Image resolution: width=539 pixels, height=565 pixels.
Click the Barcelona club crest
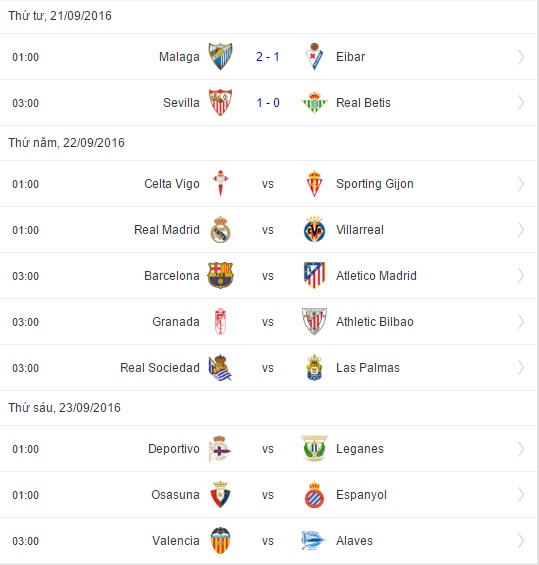[220, 276]
